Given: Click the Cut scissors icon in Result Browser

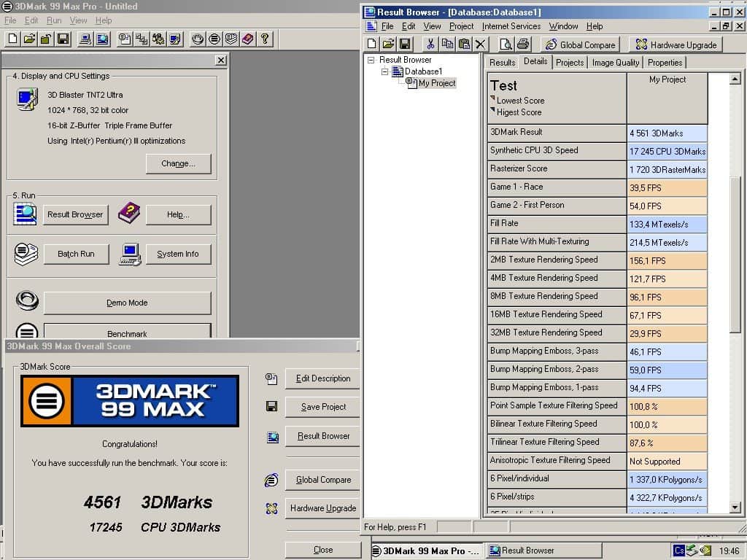Looking at the screenshot, I should [x=430, y=44].
